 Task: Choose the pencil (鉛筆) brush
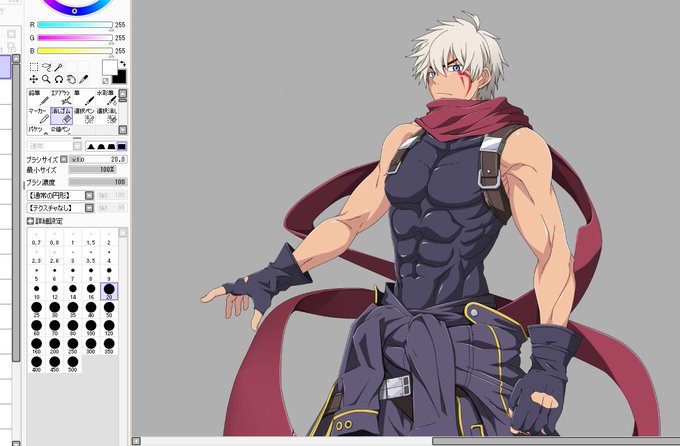[39, 98]
